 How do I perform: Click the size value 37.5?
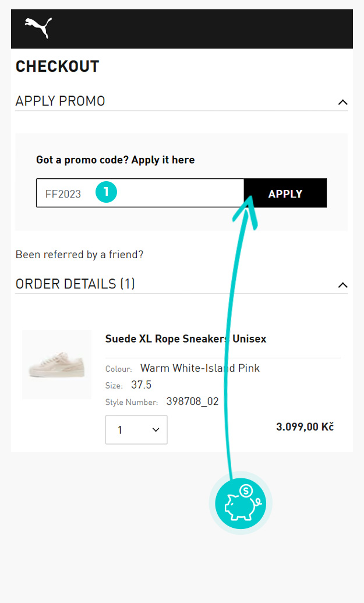141,385
